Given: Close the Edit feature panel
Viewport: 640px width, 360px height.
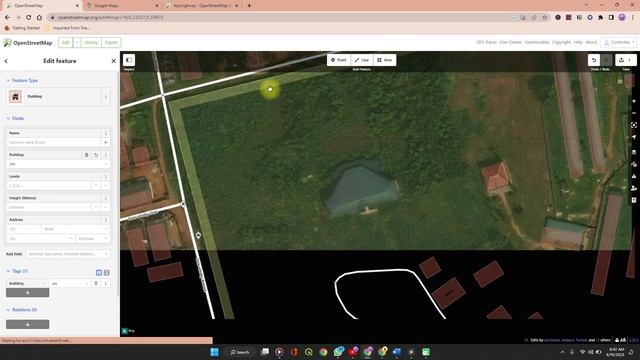Looking at the screenshot, I should (x=113, y=61).
